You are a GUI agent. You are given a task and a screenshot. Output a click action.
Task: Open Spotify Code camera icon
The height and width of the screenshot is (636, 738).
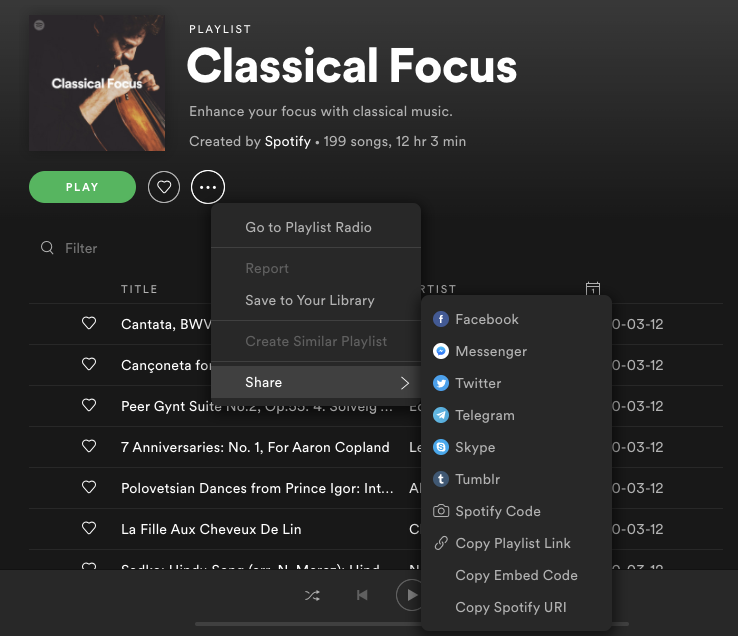coord(441,512)
